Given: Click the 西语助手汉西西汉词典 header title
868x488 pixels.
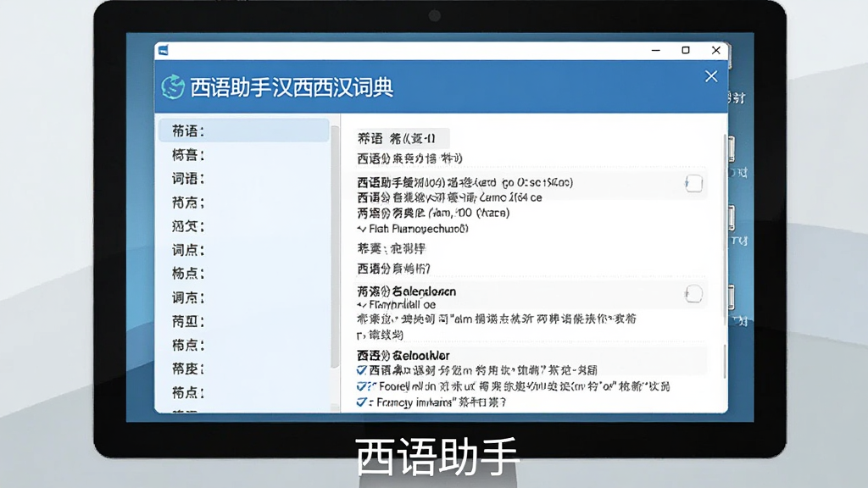Looking at the screenshot, I should [292, 87].
